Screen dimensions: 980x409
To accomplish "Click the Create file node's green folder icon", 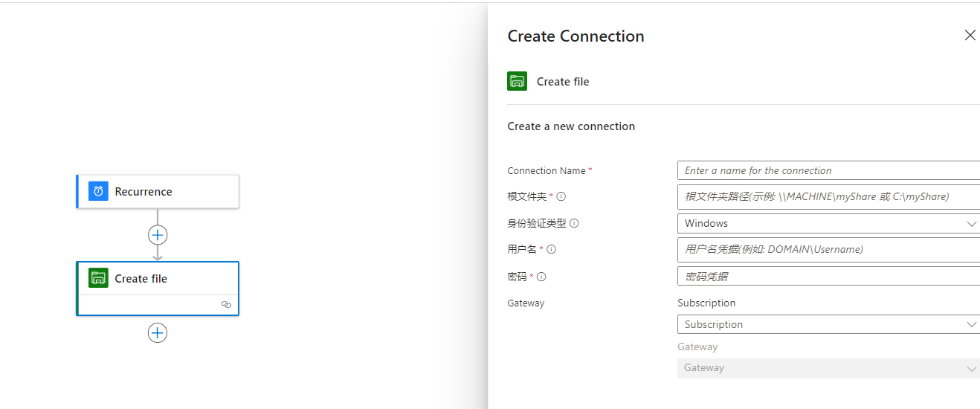I will (x=98, y=278).
